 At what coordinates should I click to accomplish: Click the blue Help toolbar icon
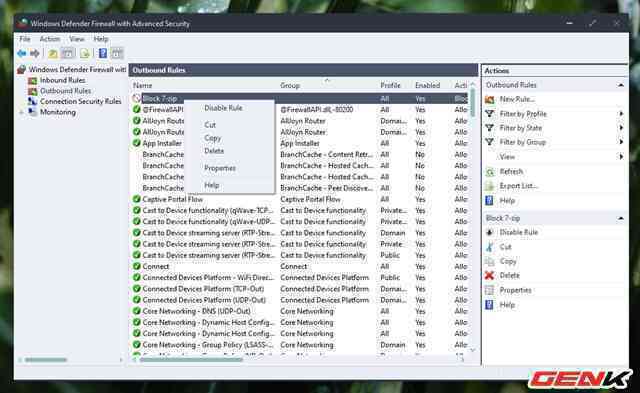(103, 53)
